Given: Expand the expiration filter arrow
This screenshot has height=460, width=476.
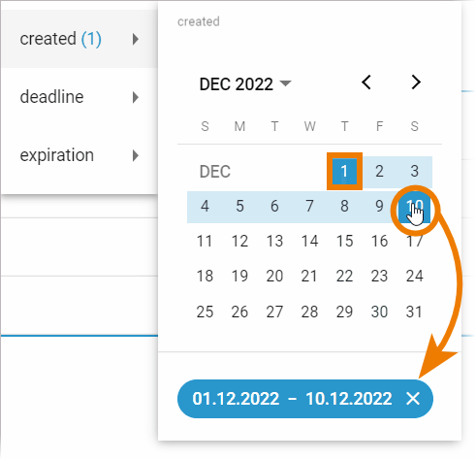Looking at the screenshot, I should click(136, 155).
